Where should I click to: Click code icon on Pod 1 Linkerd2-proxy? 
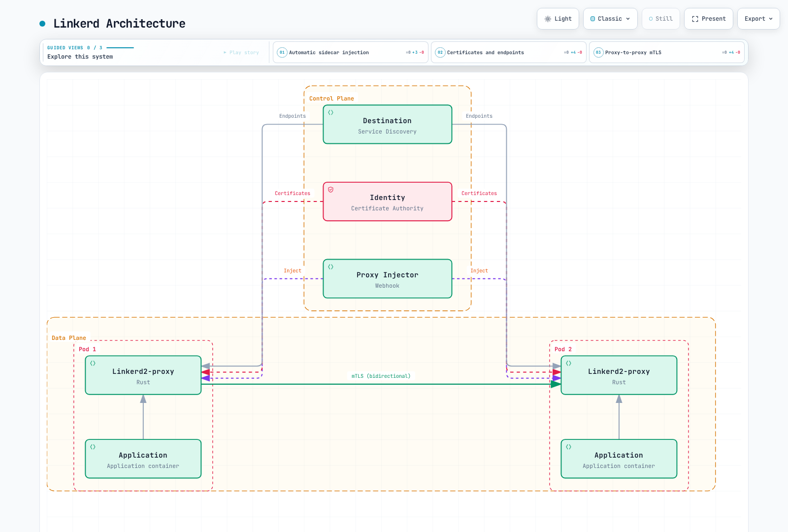pyautogui.click(x=93, y=363)
